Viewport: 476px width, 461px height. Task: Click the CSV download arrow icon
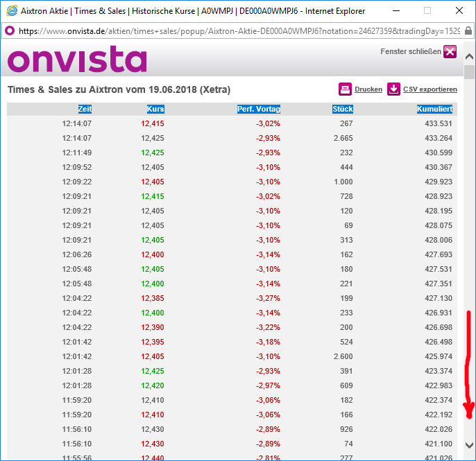(393, 89)
